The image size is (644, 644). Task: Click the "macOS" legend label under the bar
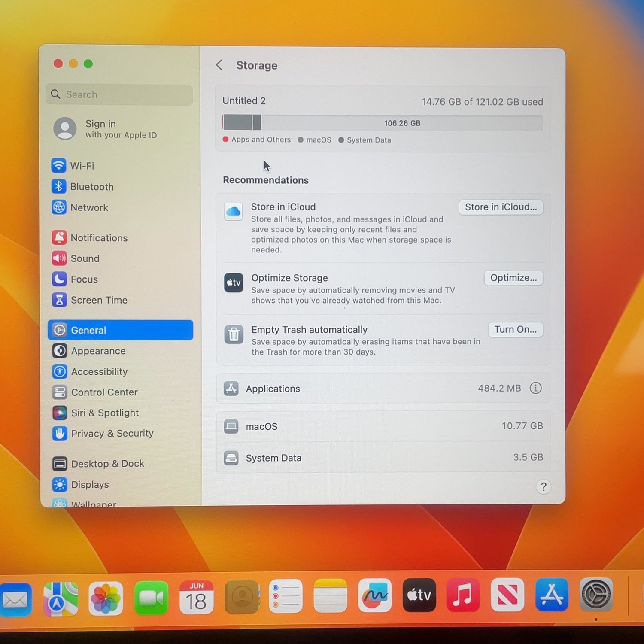click(x=319, y=140)
